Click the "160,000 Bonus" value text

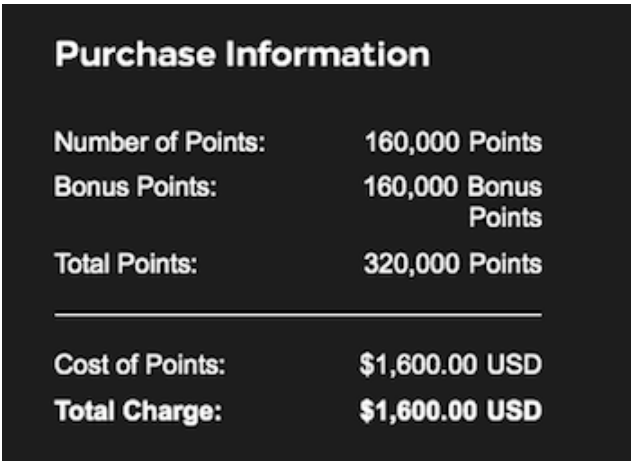pyautogui.click(x=453, y=188)
